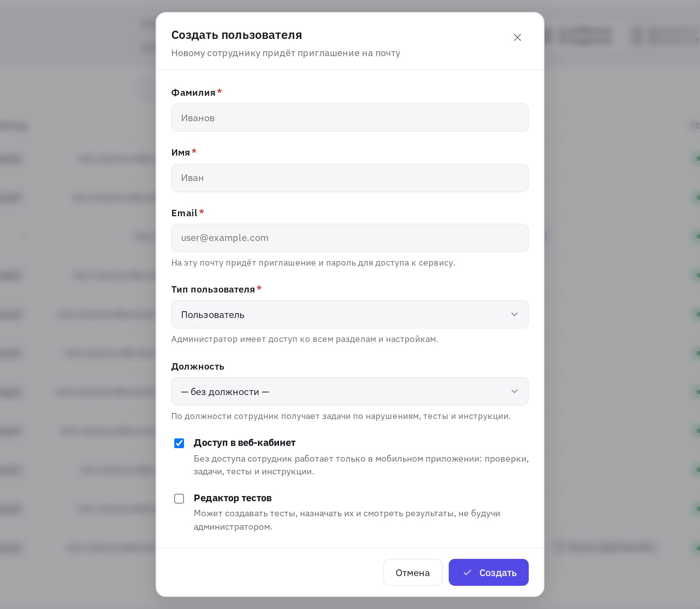Focus the Email input field

350,238
